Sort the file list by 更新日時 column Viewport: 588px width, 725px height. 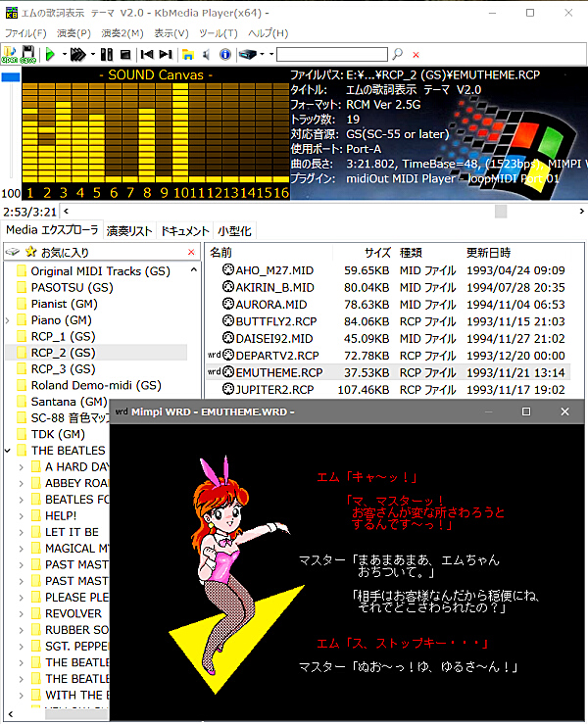click(487, 253)
